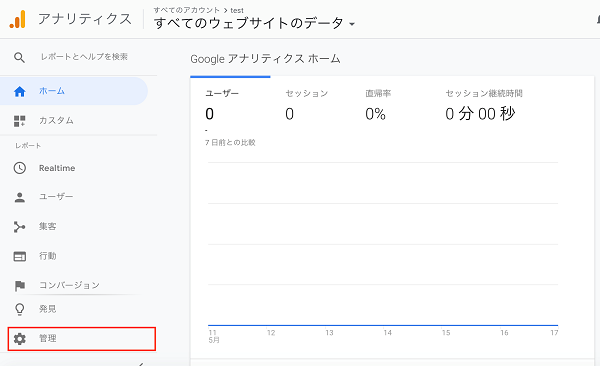The image size is (600, 366).
Task: Click the chart axis label 13
Action: (x=329, y=333)
